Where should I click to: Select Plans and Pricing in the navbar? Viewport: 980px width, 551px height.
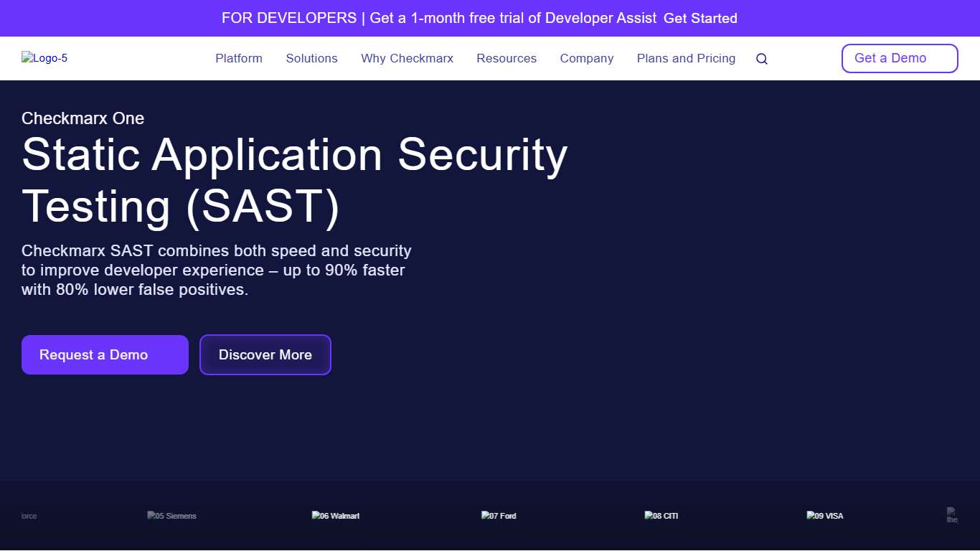[686, 58]
